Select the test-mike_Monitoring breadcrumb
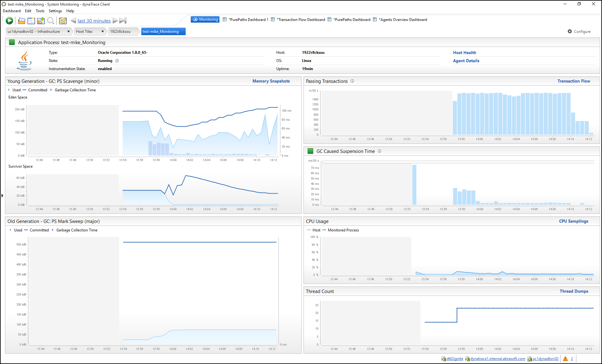Image resolution: width=602 pixels, height=364 pixels. pyautogui.click(x=163, y=32)
